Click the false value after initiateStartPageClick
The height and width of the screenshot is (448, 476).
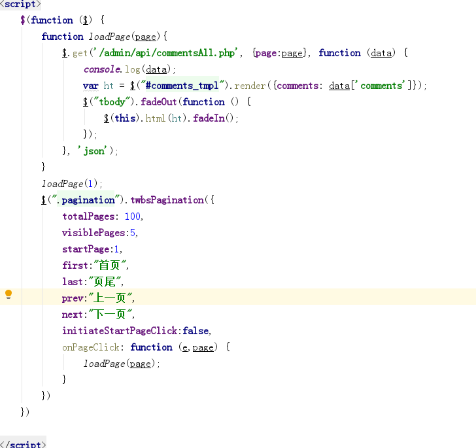[195, 331]
